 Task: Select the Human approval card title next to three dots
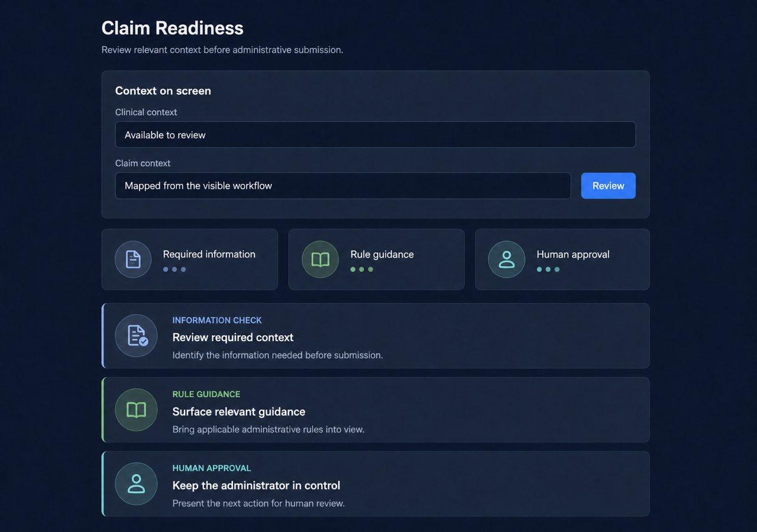click(573, 254)
